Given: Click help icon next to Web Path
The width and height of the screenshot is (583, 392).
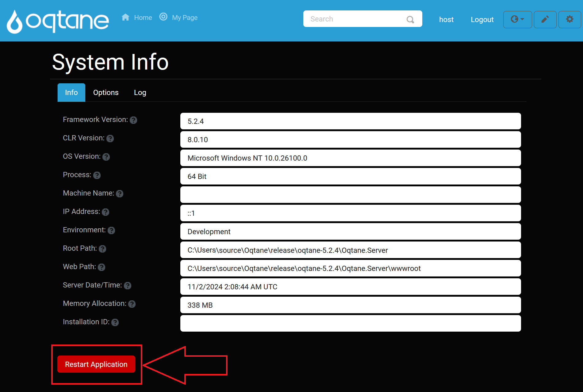Looking at the screenshot, I should pyautogui.click(x=102, y=267).
